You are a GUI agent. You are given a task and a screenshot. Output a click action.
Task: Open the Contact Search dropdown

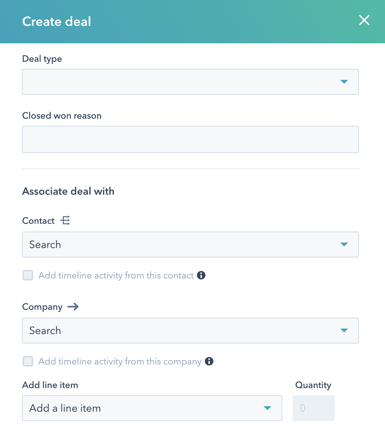(190, 244)
